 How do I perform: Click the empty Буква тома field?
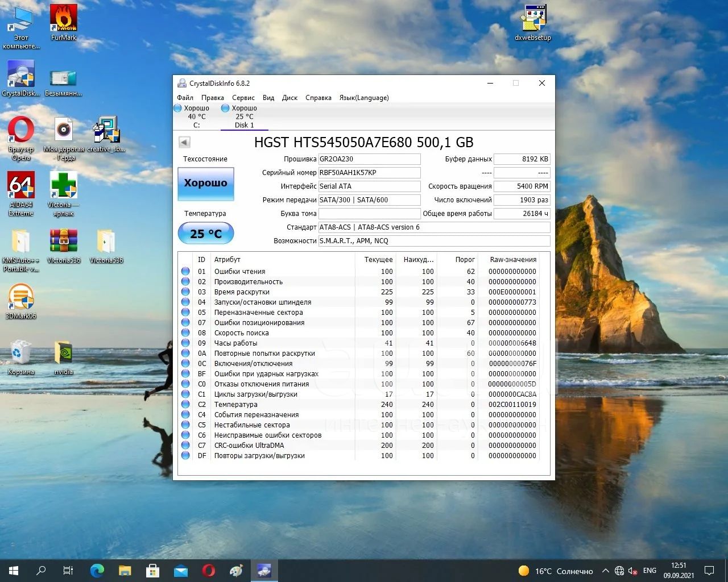click(369, 214)
